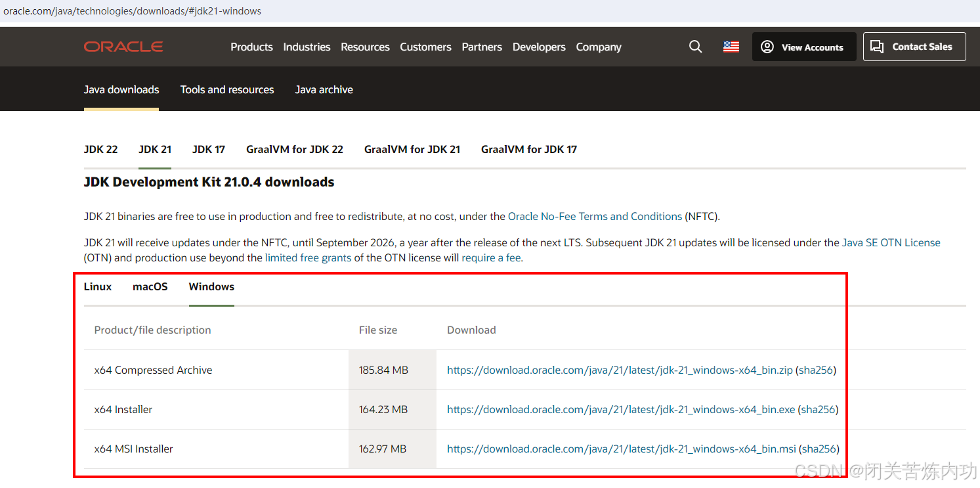The image size is (980, 488).
Task: Select GraalVM for JDK 21 tab
Action: (x=412, y=149)
